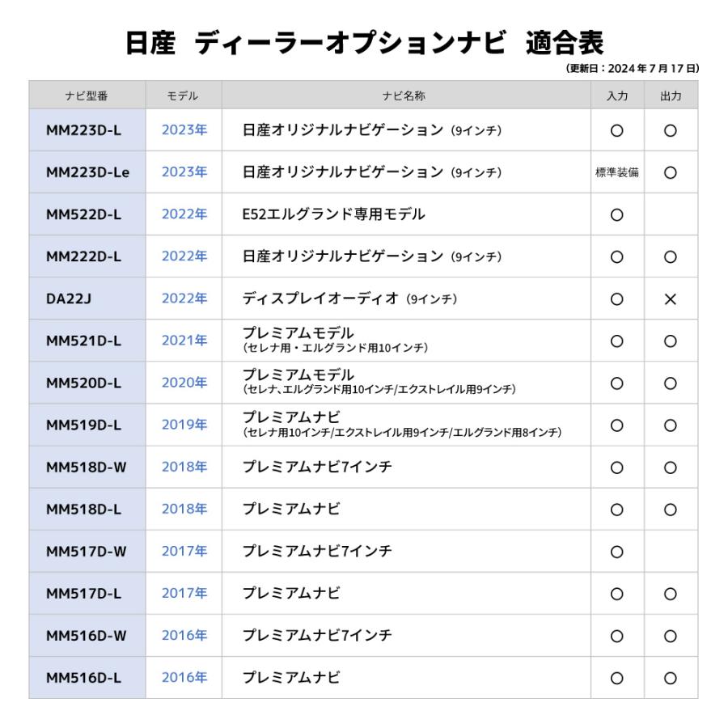
Task: Click the 2021年 model year link
Action: 184,341
